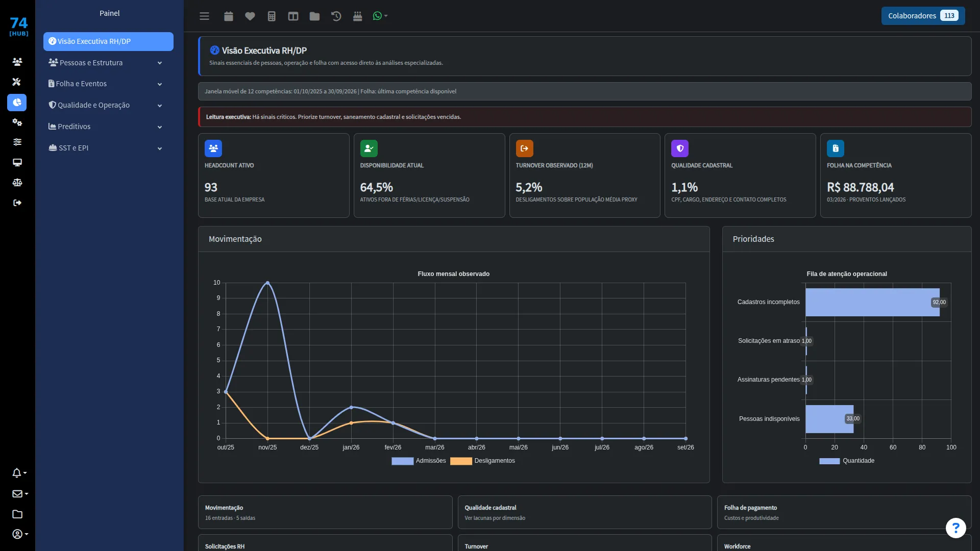Open the Qualidade cadastral link card

(584, 512)
